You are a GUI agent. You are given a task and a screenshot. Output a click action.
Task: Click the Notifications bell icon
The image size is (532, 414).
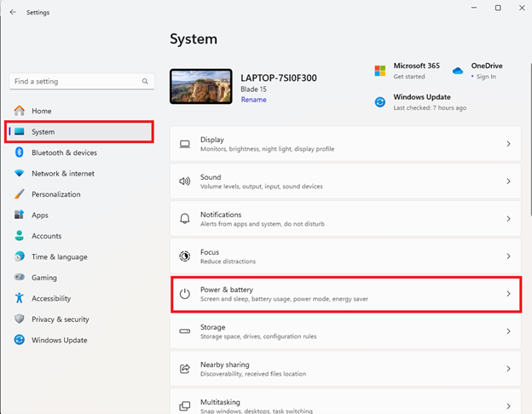(x=184, y=219)
